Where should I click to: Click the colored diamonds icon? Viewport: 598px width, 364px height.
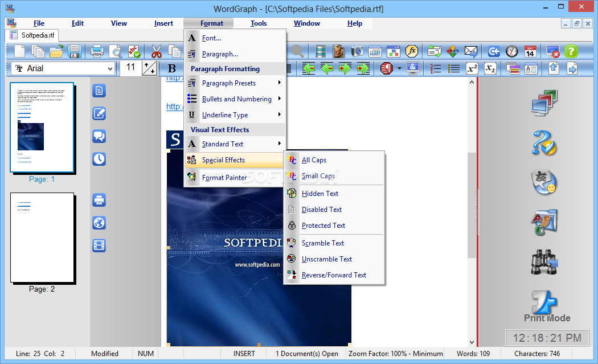453,51
